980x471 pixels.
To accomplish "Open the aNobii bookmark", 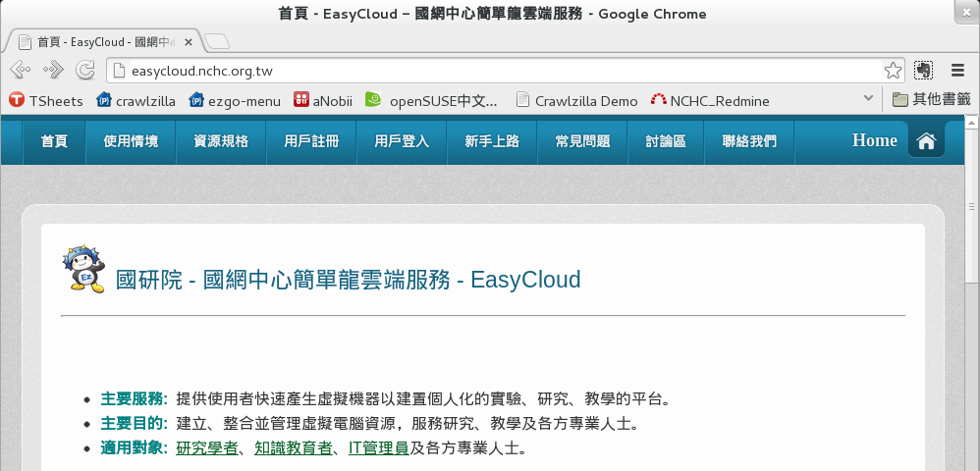I will pos(323,100).
